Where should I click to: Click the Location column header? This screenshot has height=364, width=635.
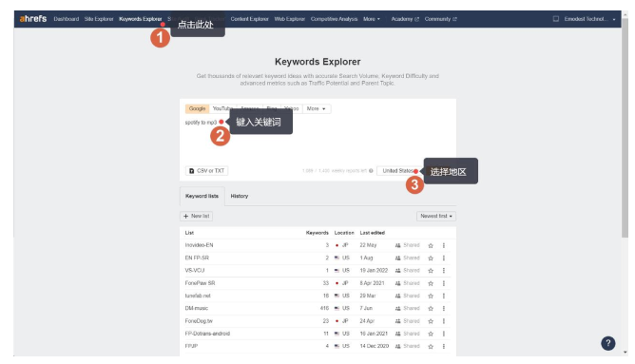pos(344,233)
